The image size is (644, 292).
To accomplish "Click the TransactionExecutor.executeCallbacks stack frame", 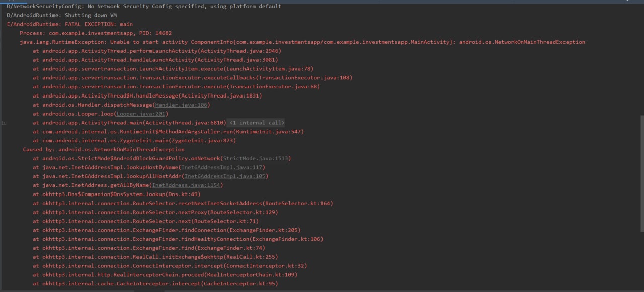I will [x=193, y=78].
